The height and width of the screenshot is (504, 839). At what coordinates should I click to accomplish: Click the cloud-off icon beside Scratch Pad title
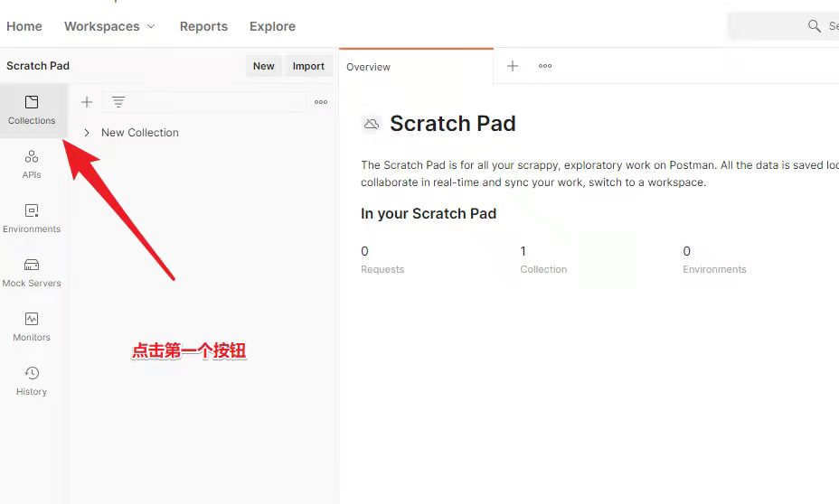point(372,124)
